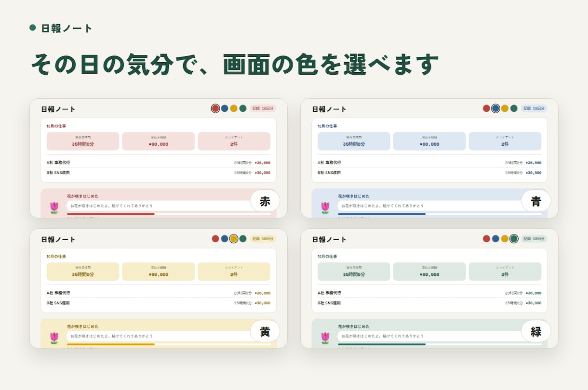Select the B社 SNS運用 row in the red panel
This screenshot has height=390, width=588.
tap(159, 172)
